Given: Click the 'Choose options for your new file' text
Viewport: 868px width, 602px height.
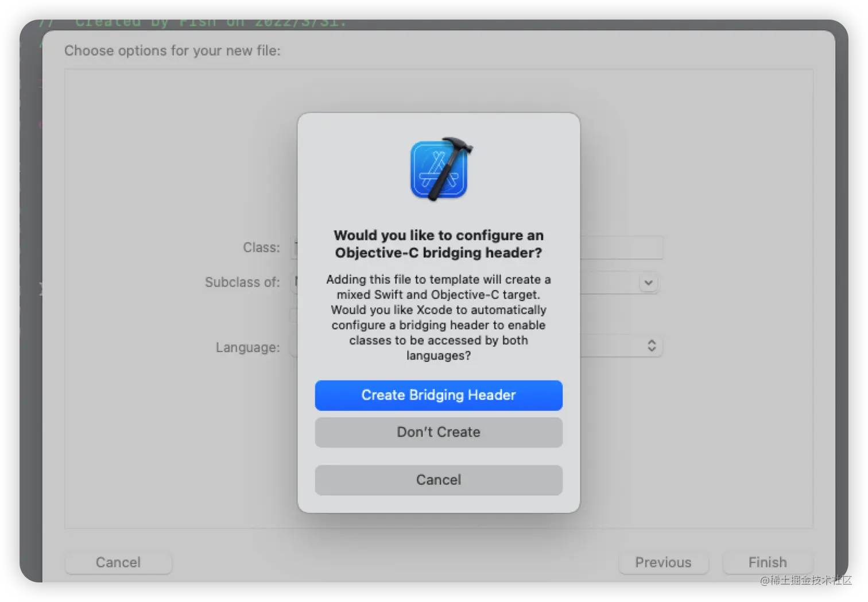Looking at the screenshot, I should point(172,51).
